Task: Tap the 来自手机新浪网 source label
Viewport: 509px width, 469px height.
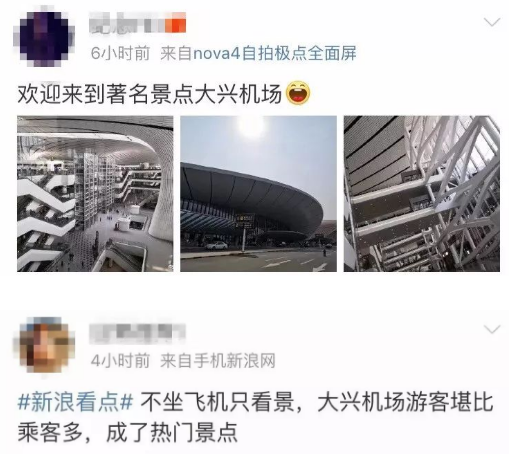Action: (218, 361)
